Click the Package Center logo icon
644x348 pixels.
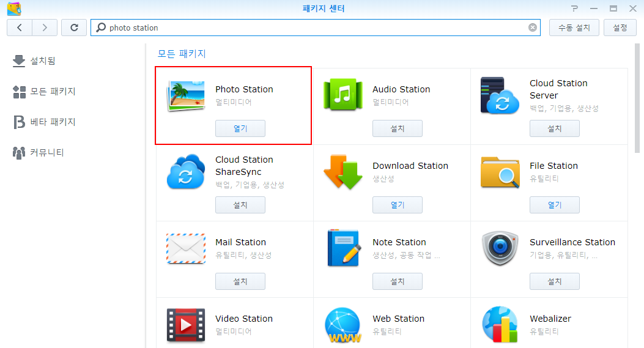[x=14, y=8]
